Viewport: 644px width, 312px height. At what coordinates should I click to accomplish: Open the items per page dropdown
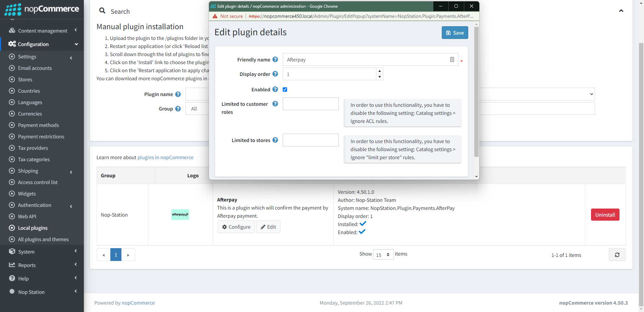[383, 255]
